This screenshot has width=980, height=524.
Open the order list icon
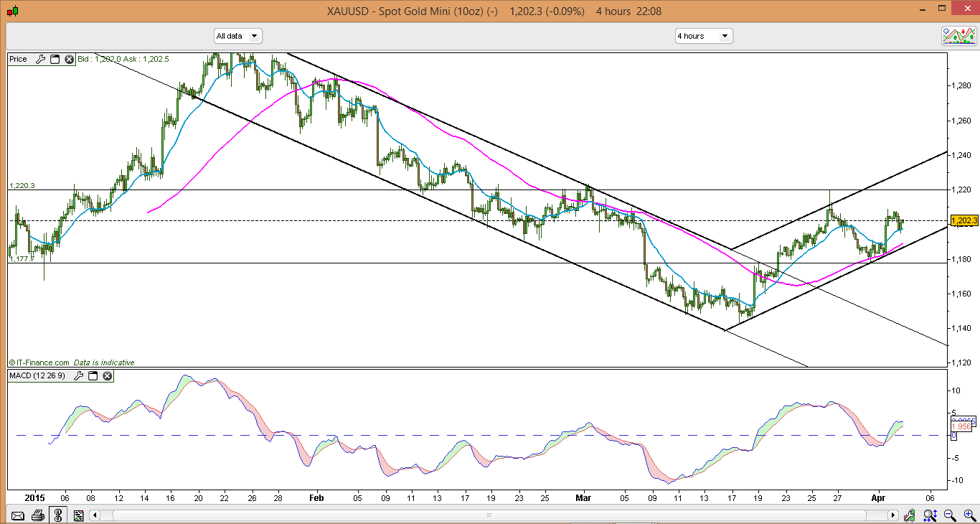click(x=78, y=515)
